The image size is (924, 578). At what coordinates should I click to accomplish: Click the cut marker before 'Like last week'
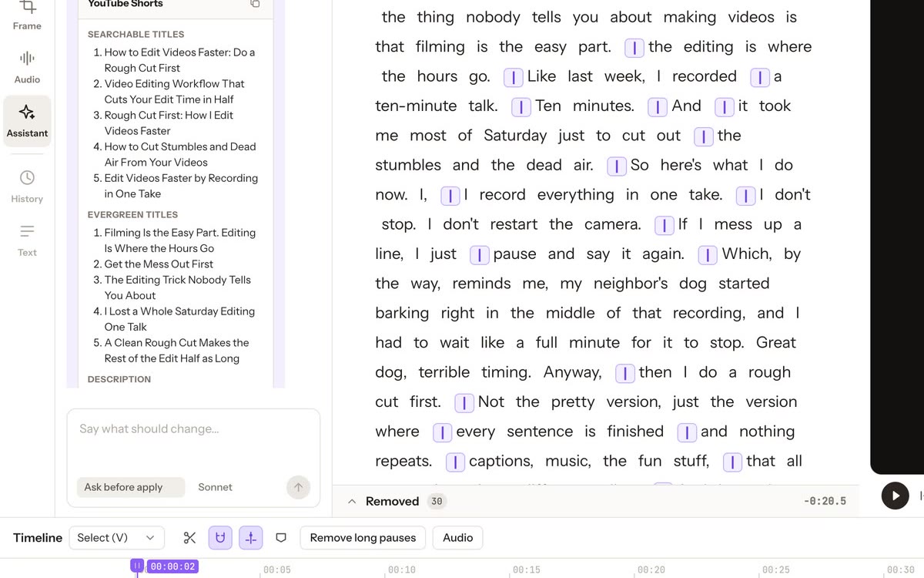pos(514,78)
